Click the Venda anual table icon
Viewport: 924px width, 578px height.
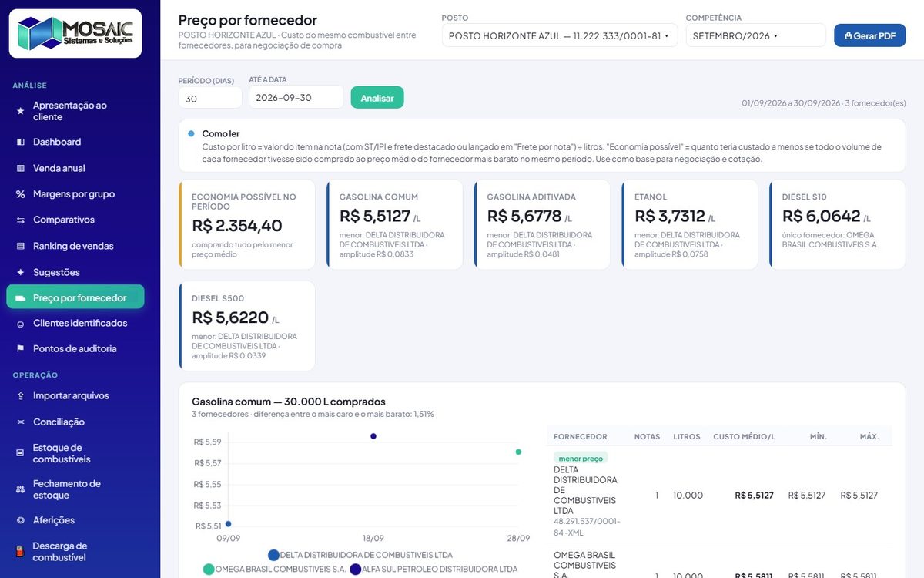[21, 168]
